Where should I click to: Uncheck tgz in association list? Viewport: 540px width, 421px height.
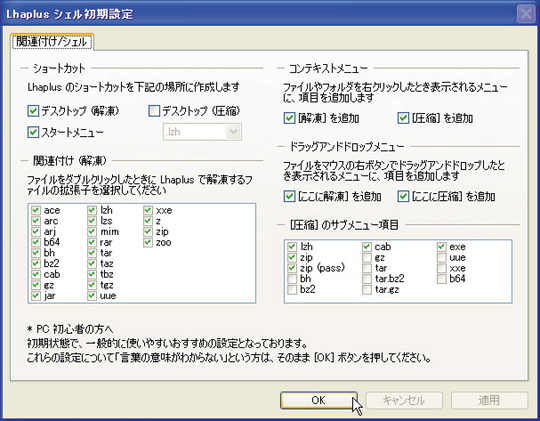[92, 285]
